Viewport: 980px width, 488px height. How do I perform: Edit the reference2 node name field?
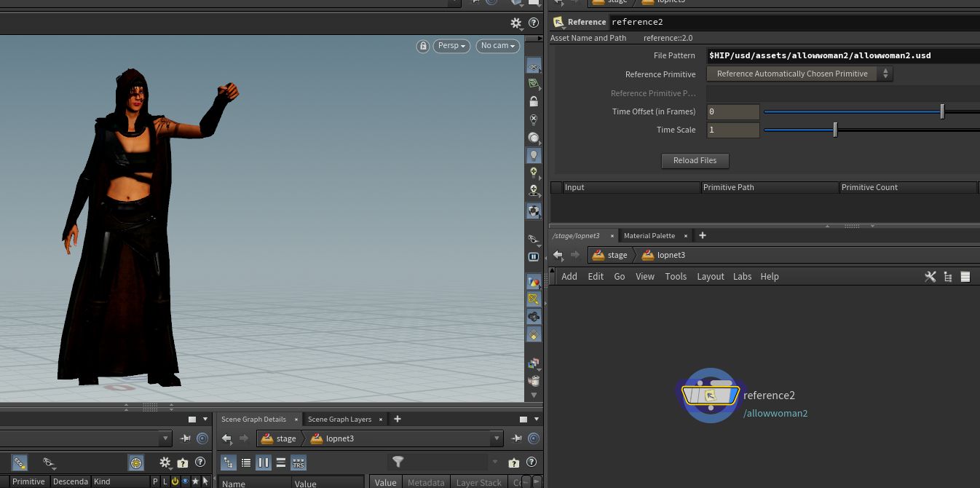(794, 22)
